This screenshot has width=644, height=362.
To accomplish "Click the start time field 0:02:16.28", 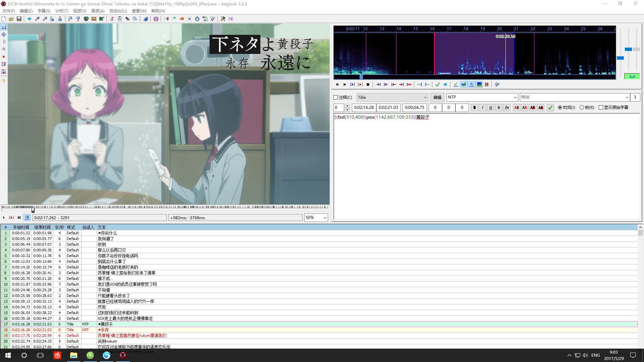I will point(364,108).
